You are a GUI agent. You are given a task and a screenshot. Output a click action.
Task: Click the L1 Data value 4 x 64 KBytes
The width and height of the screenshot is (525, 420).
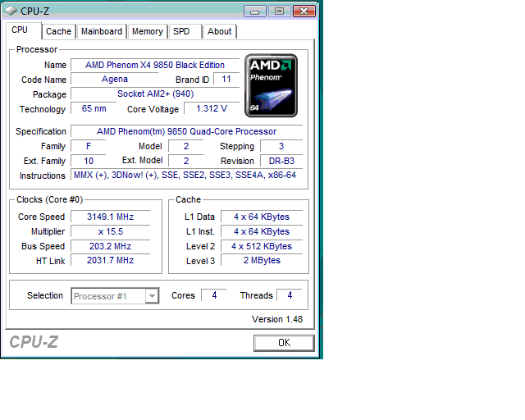[262, 217]
